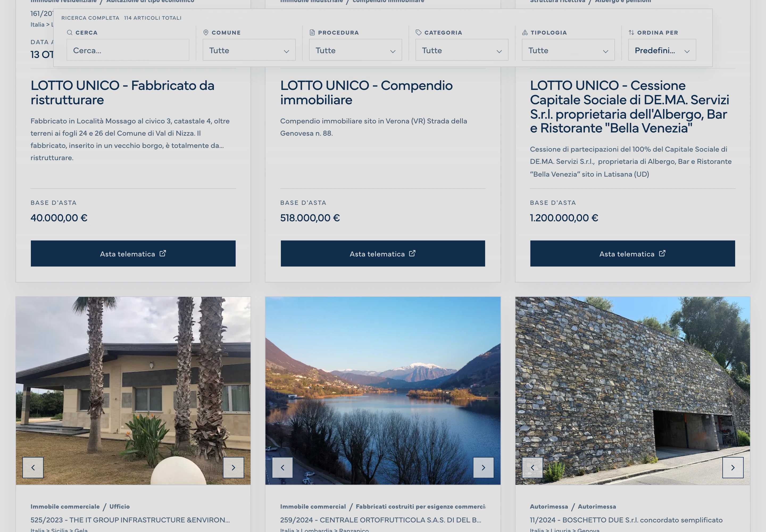
Task: Open the lake and mountains photo
Action: pos(383,391)
